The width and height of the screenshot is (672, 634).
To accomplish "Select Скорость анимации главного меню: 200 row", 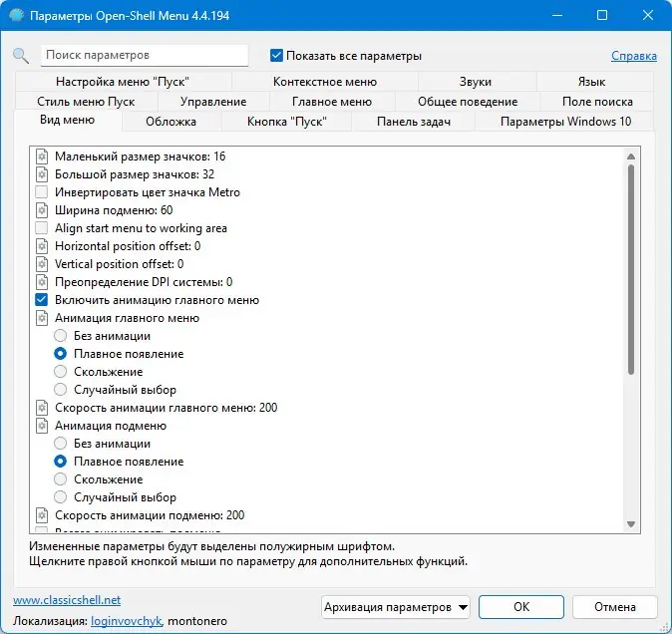I will click(x=167, y=408).
